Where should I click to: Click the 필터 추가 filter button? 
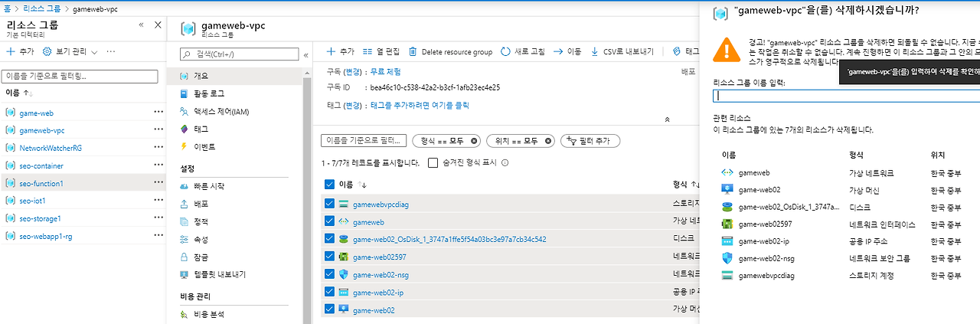point(590,141)
